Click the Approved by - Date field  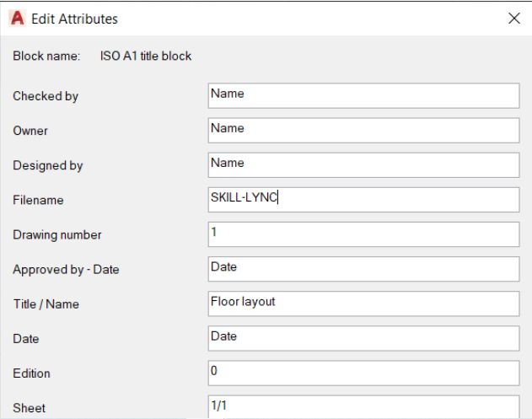point(363,269)
